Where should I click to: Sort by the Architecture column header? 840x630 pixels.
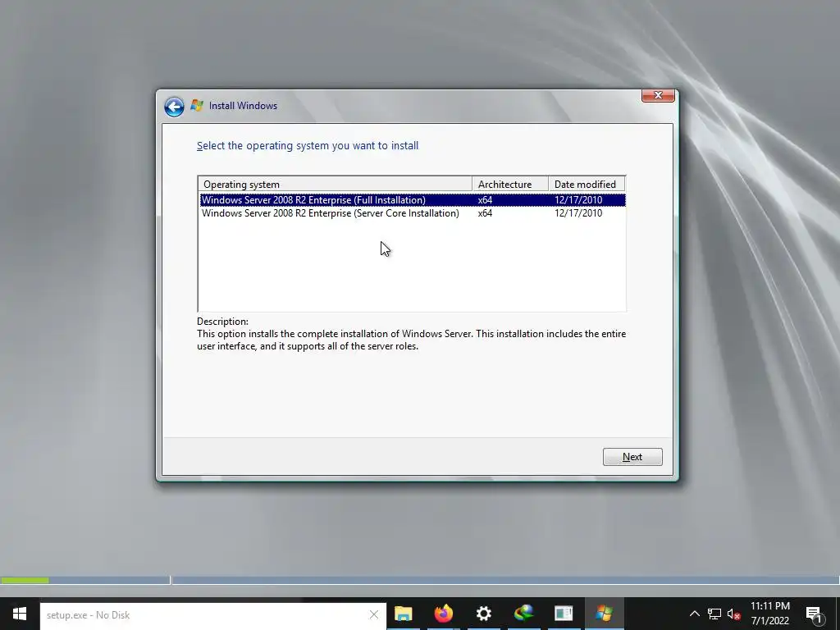point(510,185)
